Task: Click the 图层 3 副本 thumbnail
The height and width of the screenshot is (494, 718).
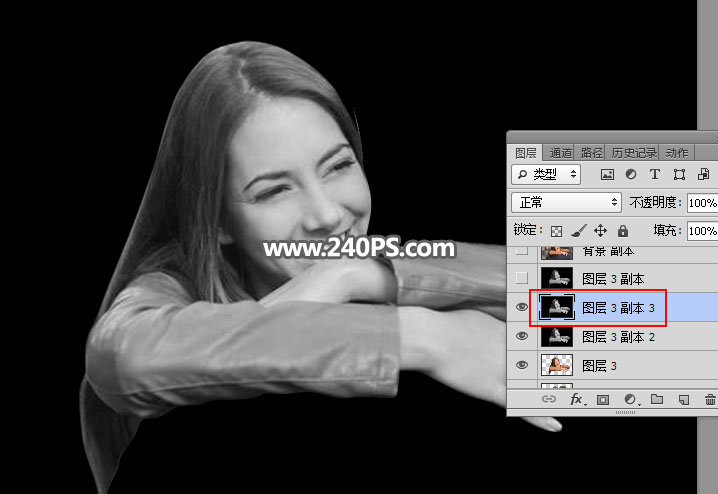Action: 556,278
